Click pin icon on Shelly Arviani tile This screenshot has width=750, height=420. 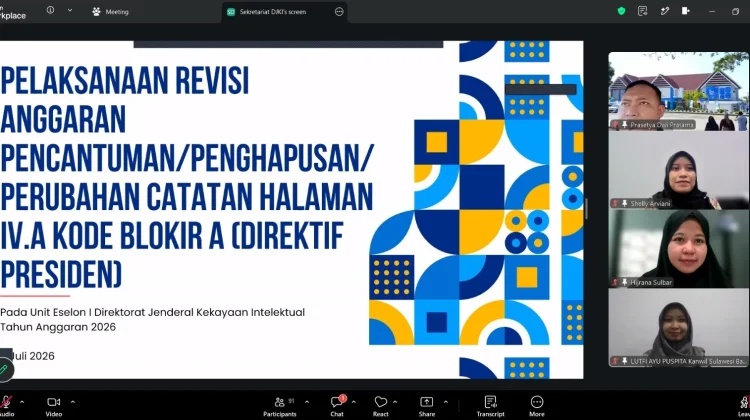(624, 203)
